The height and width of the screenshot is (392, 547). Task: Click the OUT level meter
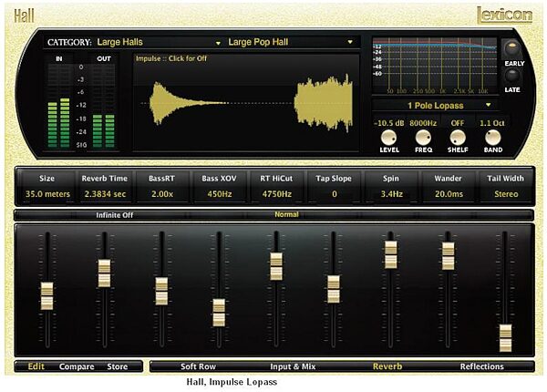104,106
